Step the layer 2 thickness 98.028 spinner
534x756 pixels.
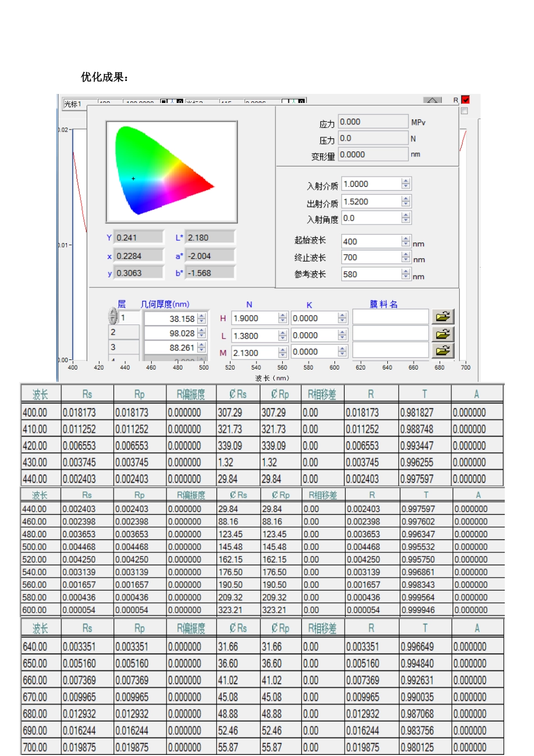click(x=202, y=334)
